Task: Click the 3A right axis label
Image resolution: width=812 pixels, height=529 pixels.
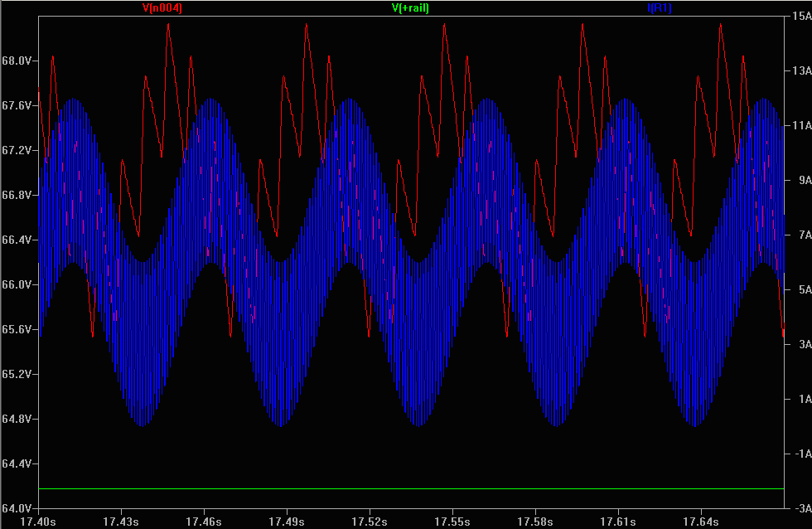Action: pyautogui.click(x=805, y=345)
